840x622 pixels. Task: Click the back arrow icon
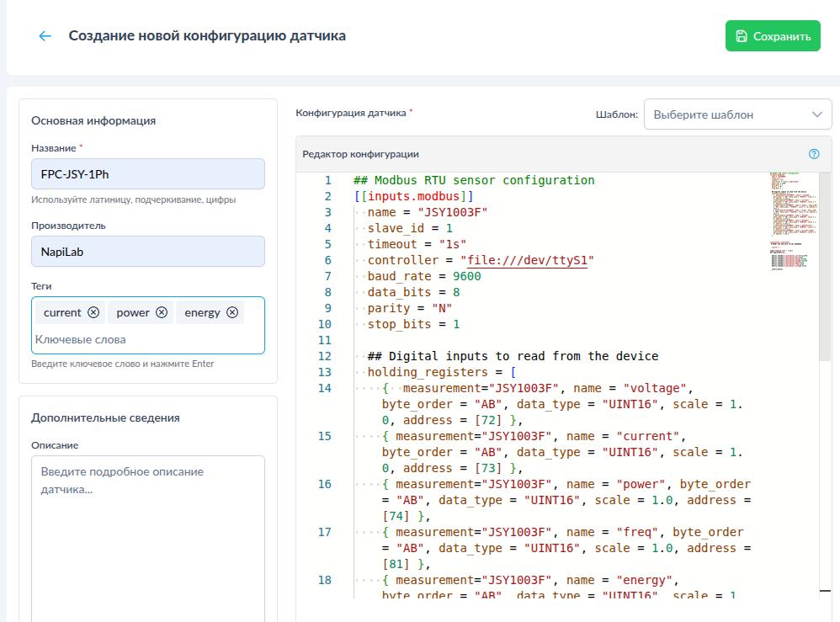(x=45, y=36)
